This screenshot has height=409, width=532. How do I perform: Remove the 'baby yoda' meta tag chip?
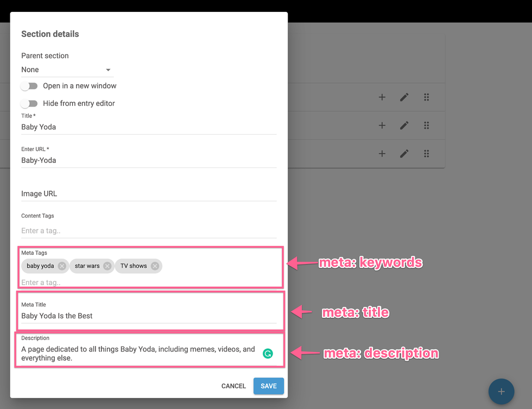point(62,266)
